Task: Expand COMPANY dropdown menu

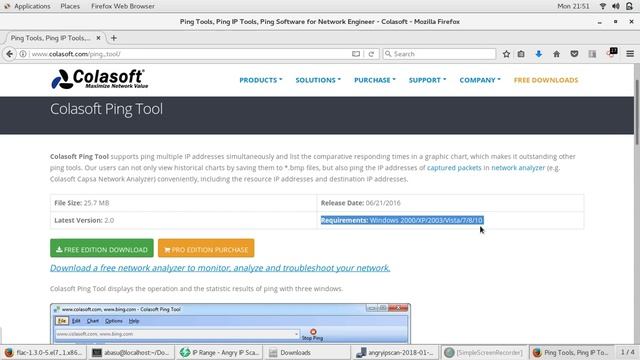Action: tap(480, 80)
